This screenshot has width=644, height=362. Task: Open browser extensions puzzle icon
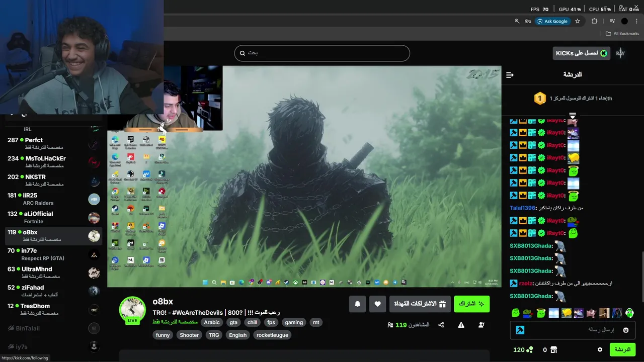(x=595, y=21)
